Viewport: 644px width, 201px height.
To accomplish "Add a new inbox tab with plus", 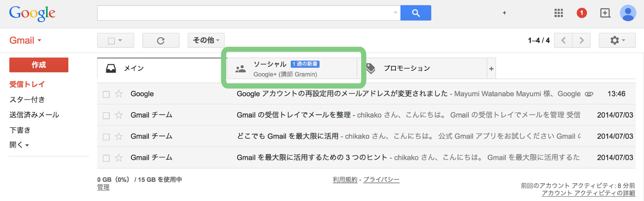I will coord(491,69).
